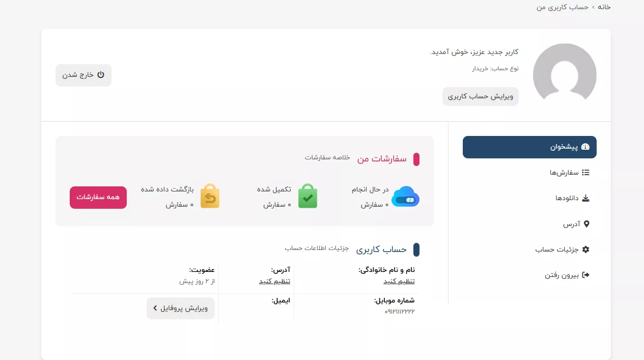Click خانه breadcrumb link
This screenshot has width=644, height=360.
pos(604,7)
